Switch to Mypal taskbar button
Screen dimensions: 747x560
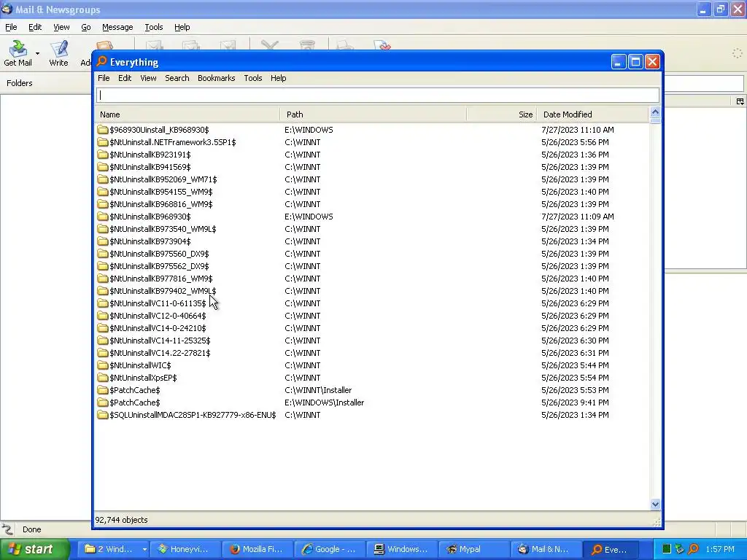(x=473, y=549)
